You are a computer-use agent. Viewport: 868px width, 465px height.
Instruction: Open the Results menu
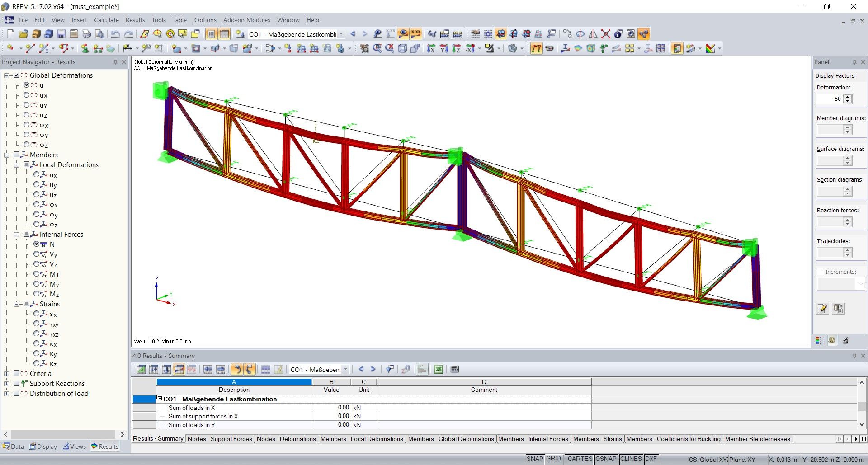coord(135,20)
